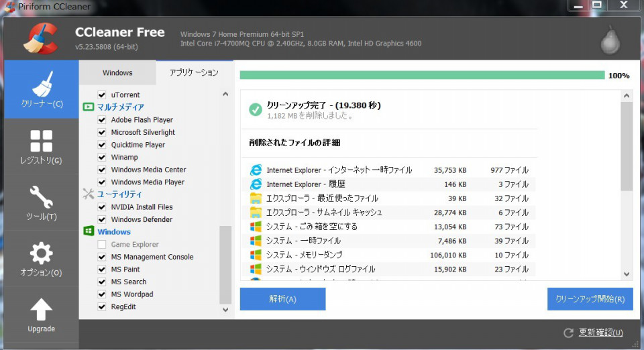This screenshot has width=644, height=350.
Task: Select the マルチメディア category header
Action: (120, 107)
